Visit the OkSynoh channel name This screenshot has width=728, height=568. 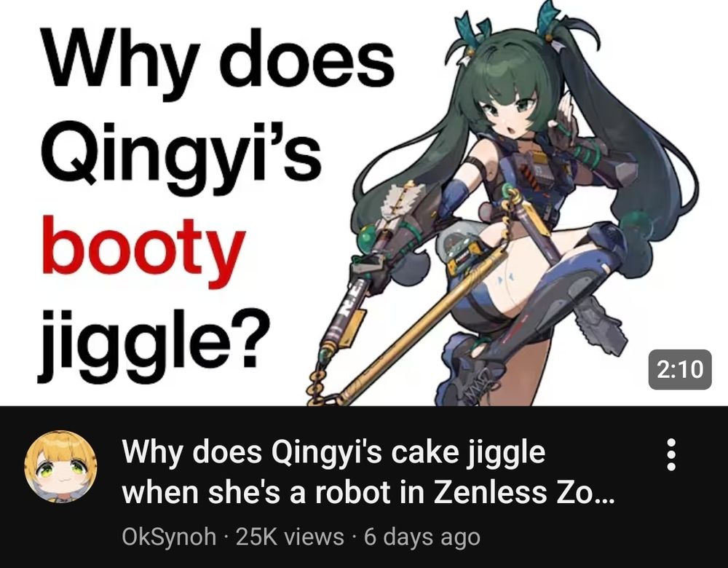169,537
